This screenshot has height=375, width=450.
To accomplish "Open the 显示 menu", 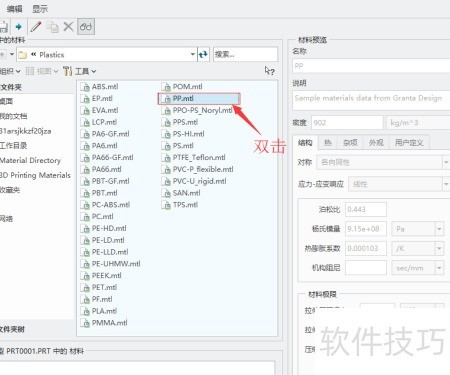I will coord(40,9).
